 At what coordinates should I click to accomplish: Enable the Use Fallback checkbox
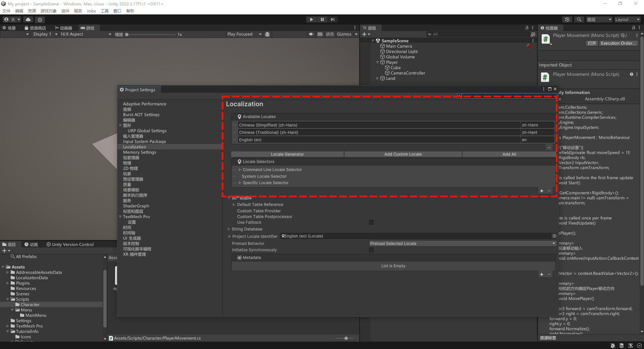coord(371,222)
